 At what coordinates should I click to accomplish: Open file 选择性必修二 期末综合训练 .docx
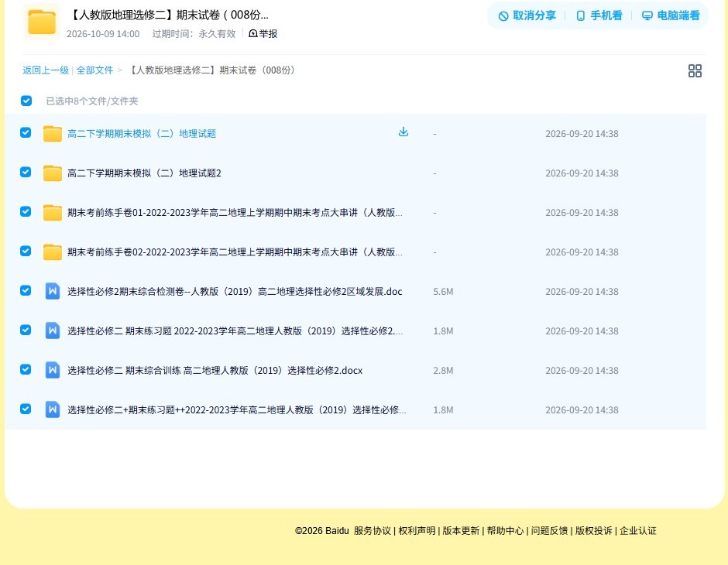(x=215, y=370)
